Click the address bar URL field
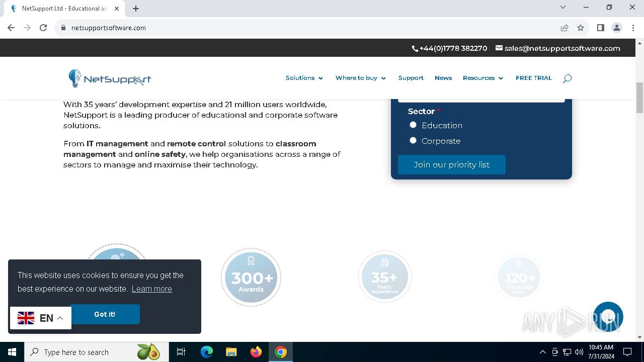The width and height of the screenshot is (644, 362). pyautogui.click(x=307, y=28)
